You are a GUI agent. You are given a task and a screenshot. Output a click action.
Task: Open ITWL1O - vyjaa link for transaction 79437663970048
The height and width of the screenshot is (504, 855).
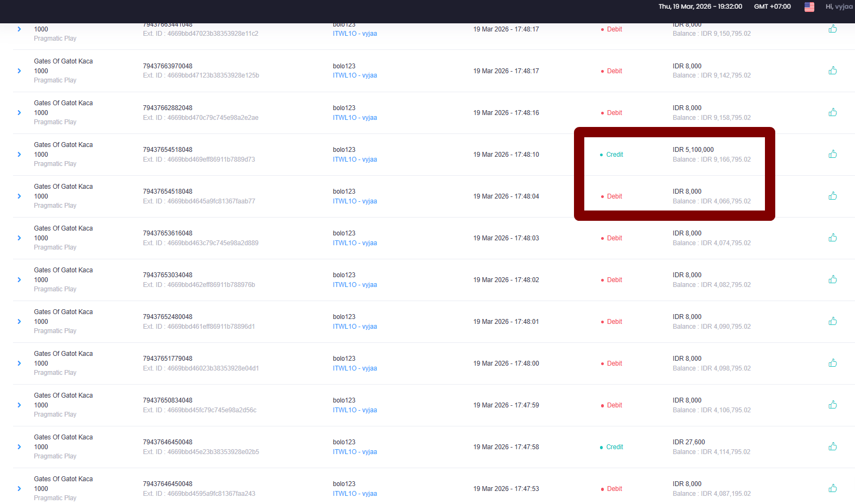click(355, 75)
